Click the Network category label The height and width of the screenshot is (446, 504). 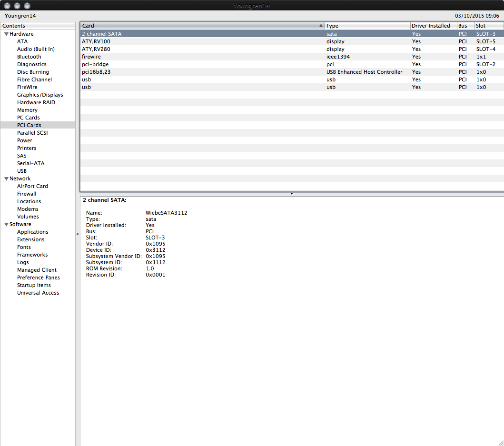[20, 179]
